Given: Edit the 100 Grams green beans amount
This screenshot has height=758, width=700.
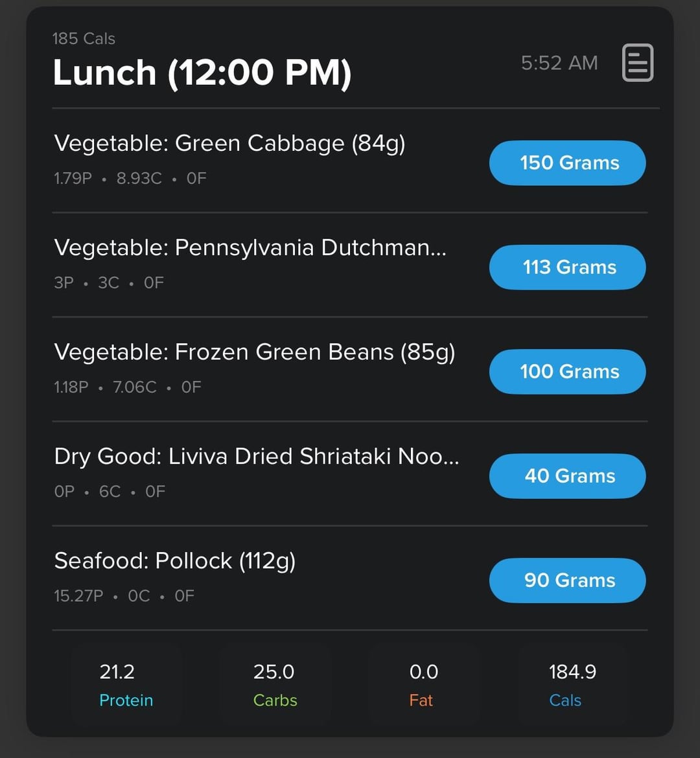Looking at the screenshot, I should (567, 371).
